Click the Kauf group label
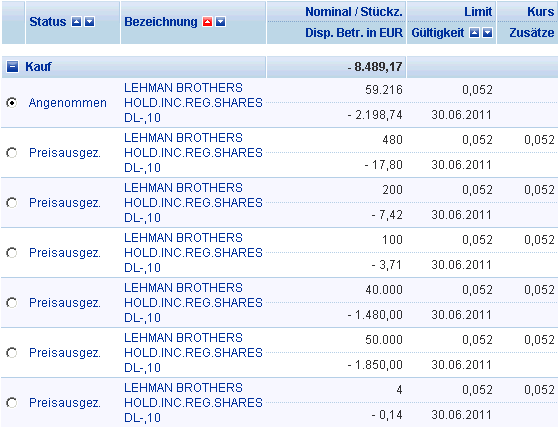 (38, 67)
